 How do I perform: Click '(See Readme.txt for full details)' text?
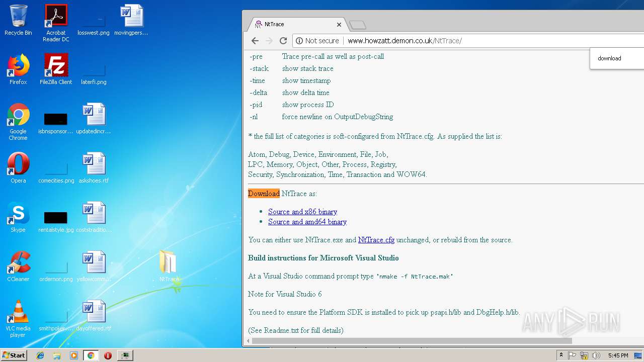coord(296,330)
